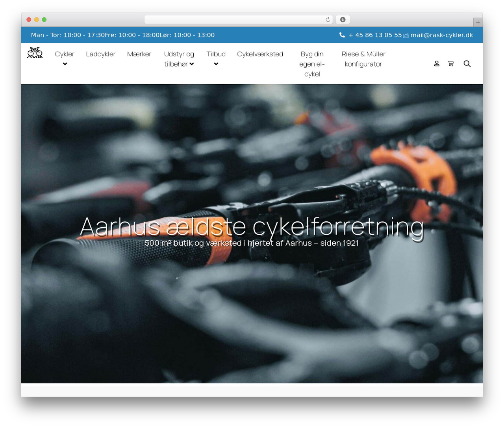
Task: Click the phone icon in top bar
Action: [342, 35]
